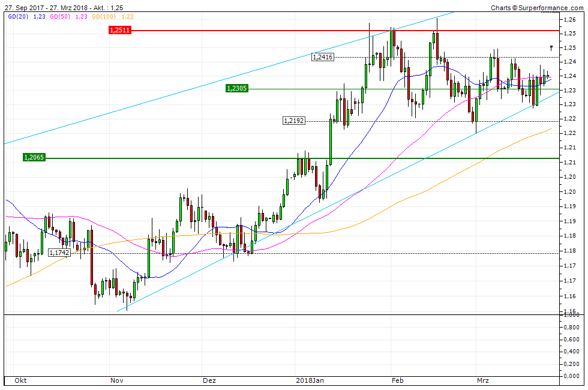Image resolution: width=588 pixels, height=390 pixels.
Task: Open the Charts © Surperformance.com link
Action: click(x=539, y=8)
